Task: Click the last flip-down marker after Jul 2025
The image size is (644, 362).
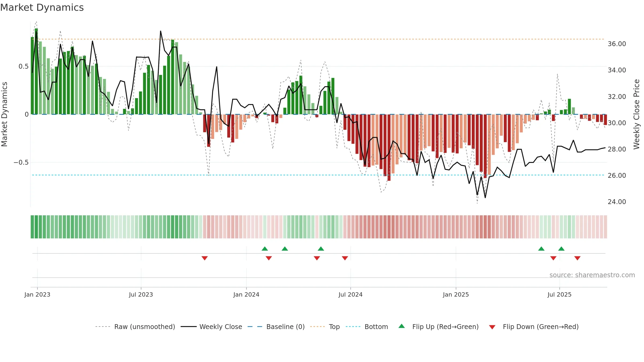Action: pos(577,258)
